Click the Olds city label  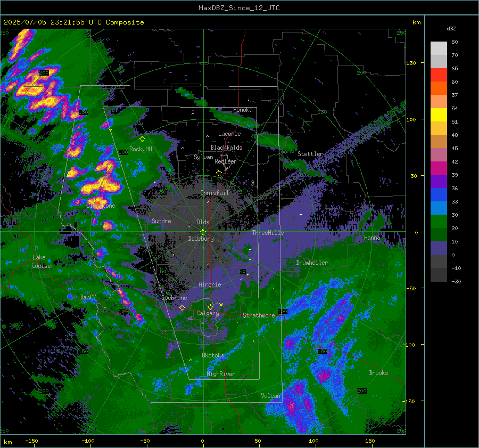click(x=203, y=222)
